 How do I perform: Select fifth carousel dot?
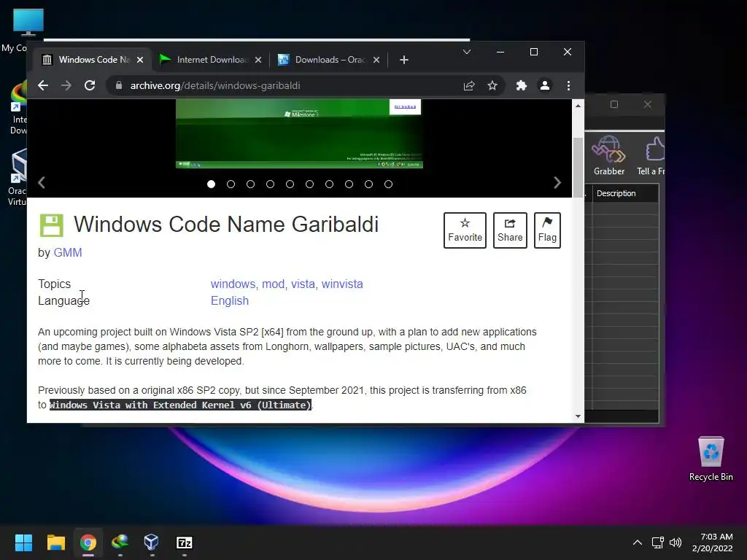click(x=290, y=184)
